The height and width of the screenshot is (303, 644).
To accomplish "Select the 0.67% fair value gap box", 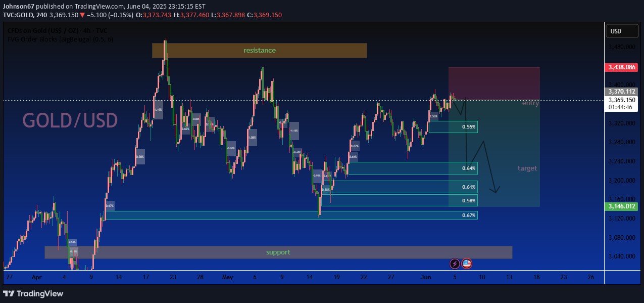I will pos(291,215).
